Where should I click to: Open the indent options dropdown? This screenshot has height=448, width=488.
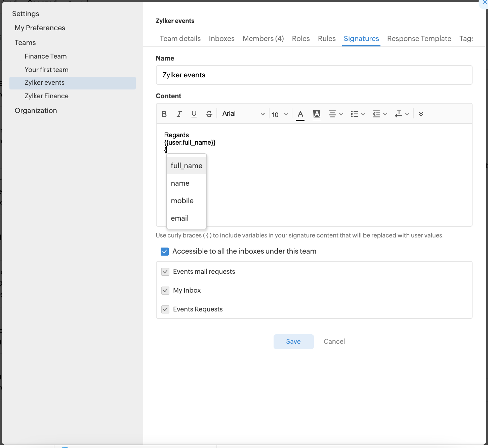tap(380, 114)
